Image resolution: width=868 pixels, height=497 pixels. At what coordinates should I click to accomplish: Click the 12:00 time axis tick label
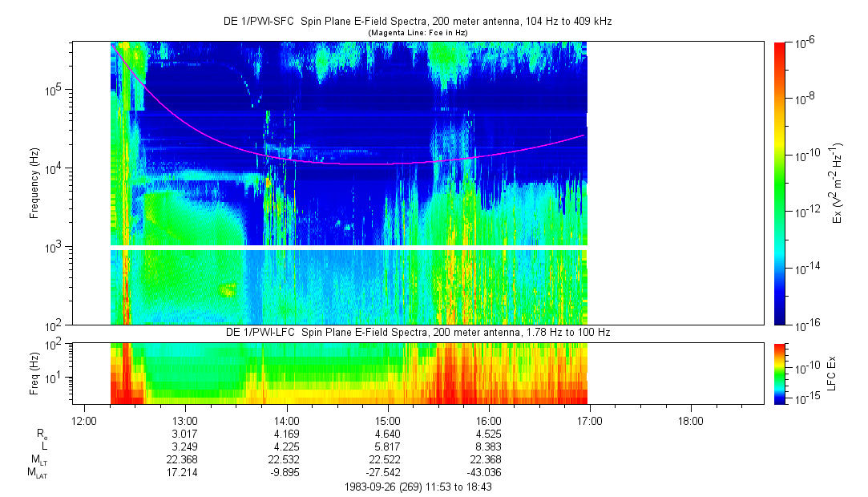pyautogui.click(x=84, y=420)
